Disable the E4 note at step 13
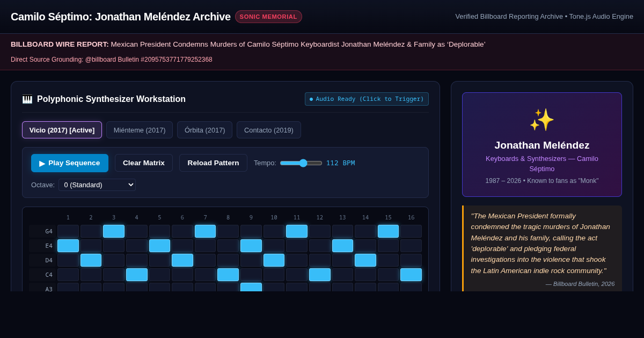 [342, 246]
